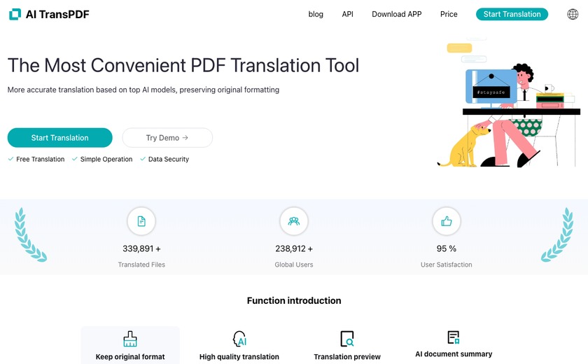Viewport: 588px width, 364px height.
Task: Click the Translated Files caption
Action: [x=141, y=265]
